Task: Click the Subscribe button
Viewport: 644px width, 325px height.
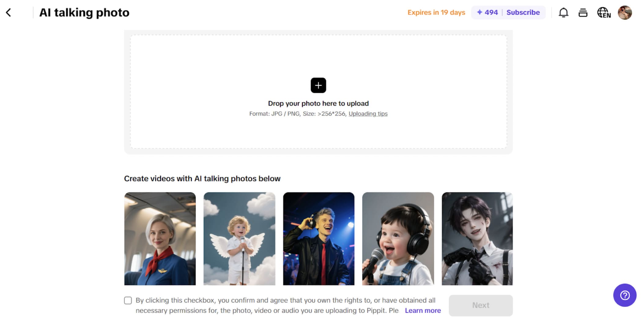Action: pyautogui.click(x=523, y=13)
